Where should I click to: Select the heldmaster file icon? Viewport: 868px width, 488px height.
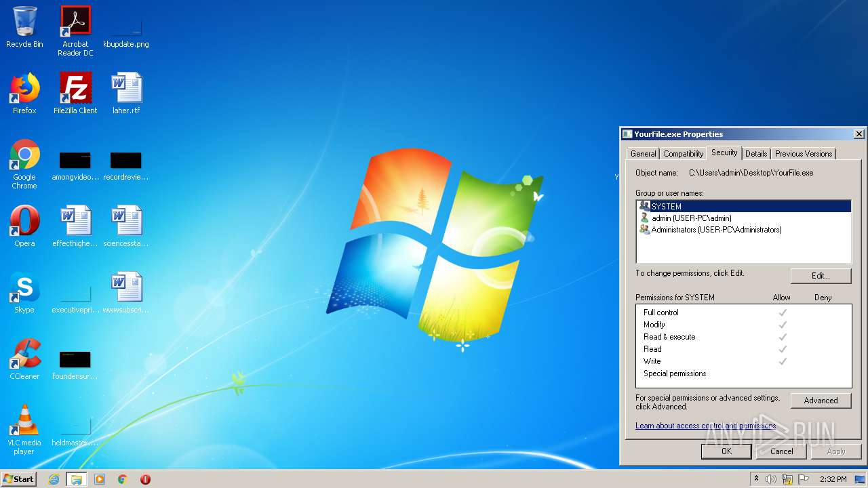click(x=75, y=431)
